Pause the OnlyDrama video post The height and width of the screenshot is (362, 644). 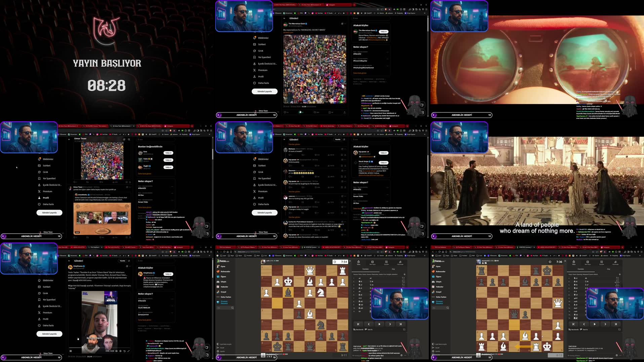pyautogui.click(x=71, y=351)
